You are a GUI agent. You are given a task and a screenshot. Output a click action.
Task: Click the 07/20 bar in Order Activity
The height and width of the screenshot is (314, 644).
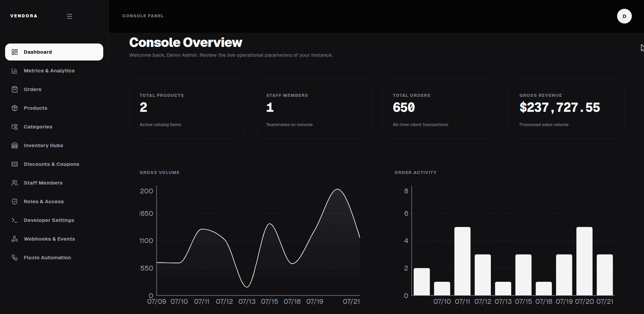[585, 261]
